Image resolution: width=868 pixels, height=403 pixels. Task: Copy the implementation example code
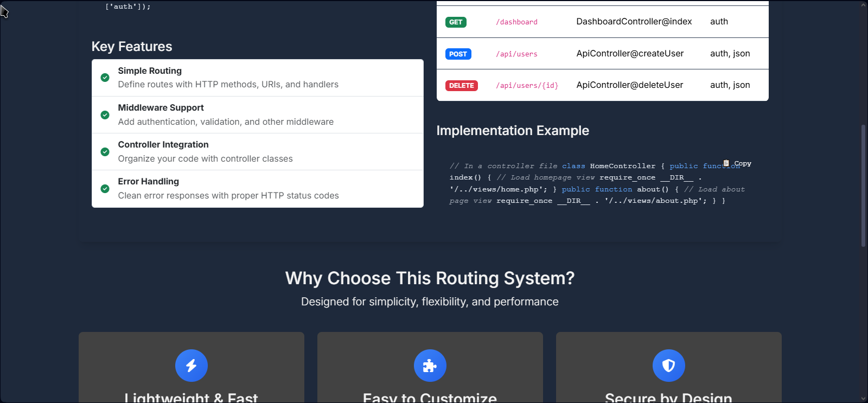pyautogui.click(x=737, y=163)
